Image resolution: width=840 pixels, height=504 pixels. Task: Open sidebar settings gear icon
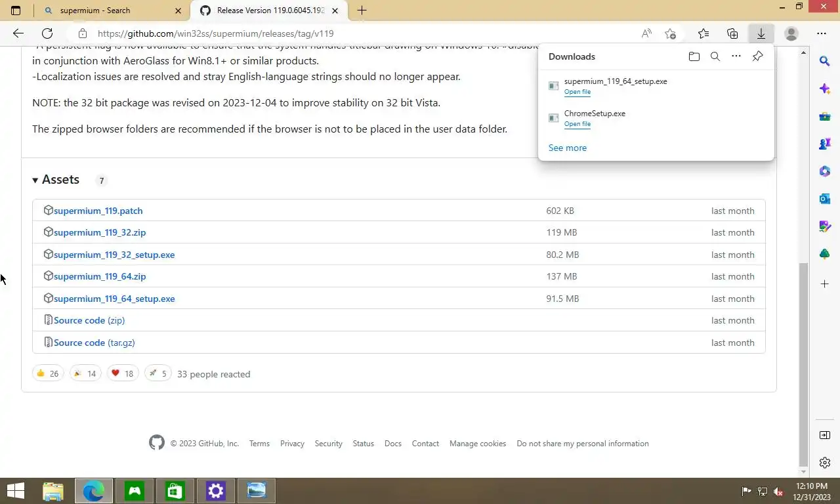825,463
